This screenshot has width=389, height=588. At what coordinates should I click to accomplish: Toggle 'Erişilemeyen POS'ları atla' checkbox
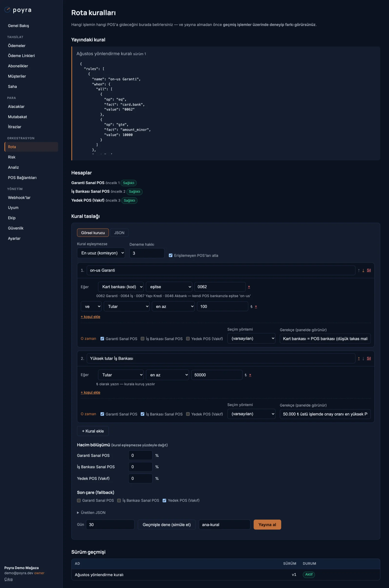171,255
